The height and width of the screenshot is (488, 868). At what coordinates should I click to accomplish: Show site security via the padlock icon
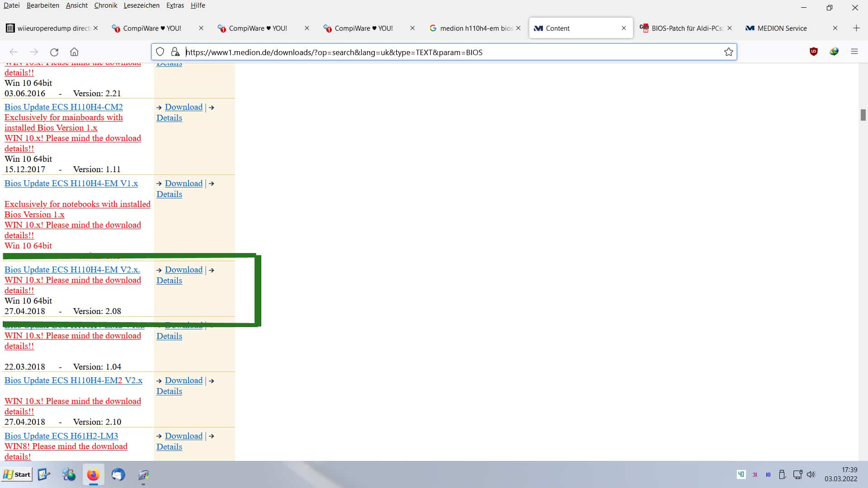175,52
